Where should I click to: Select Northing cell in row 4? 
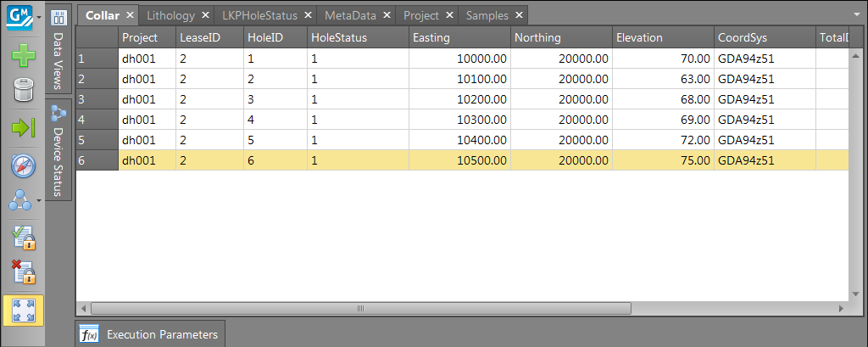pyautogui.click(x=561, y=120)
